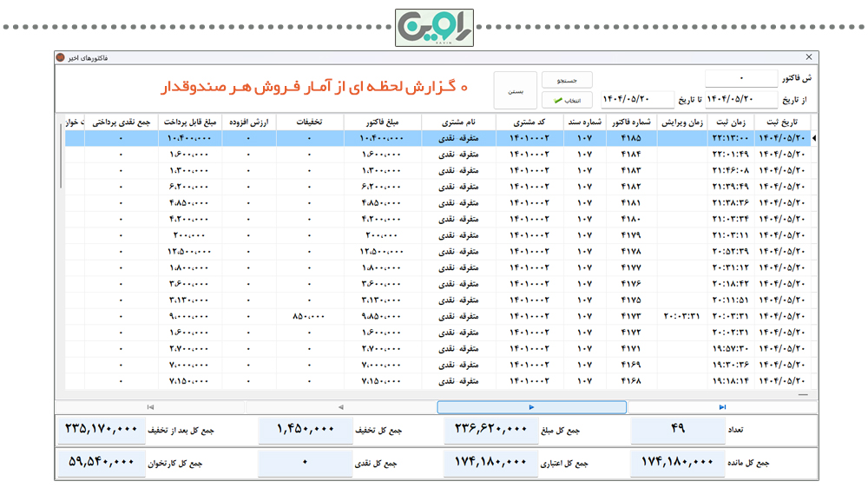
Task: Click the تخفیفات column header
Action: [310, 122]
